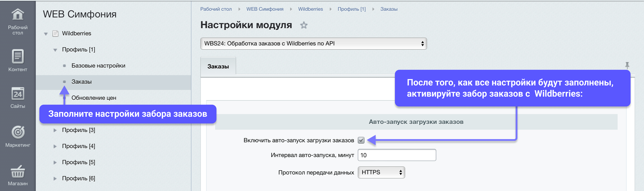Expand Профиль [3] tree node

[x=55, y=130]
